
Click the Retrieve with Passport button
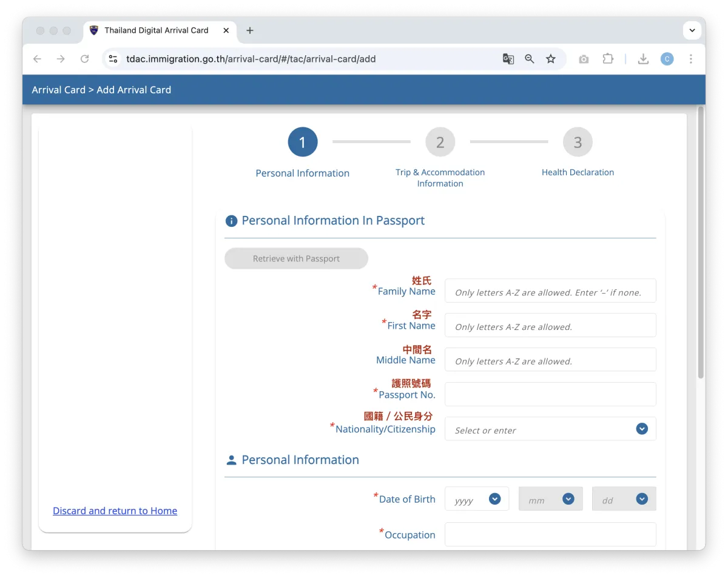coord(296,258)
